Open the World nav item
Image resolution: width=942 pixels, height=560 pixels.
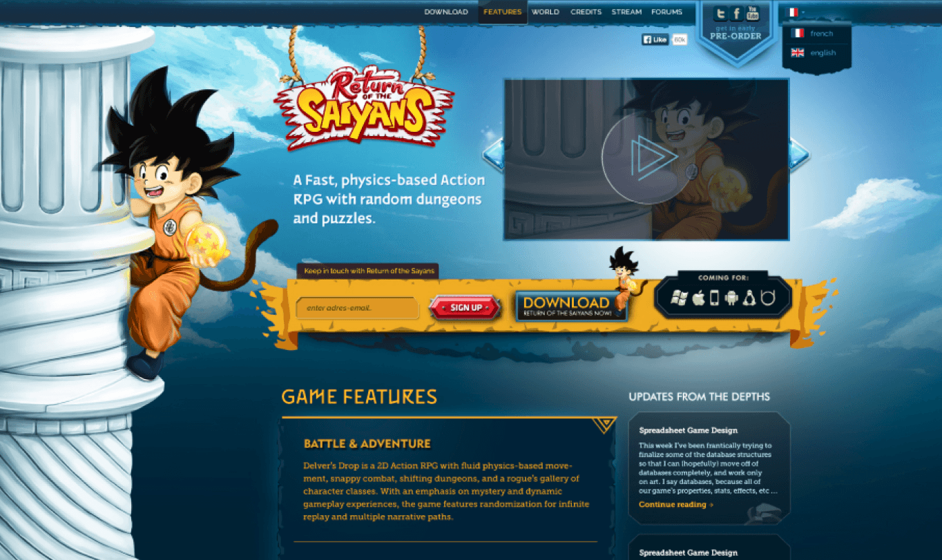tap(546, 12)
